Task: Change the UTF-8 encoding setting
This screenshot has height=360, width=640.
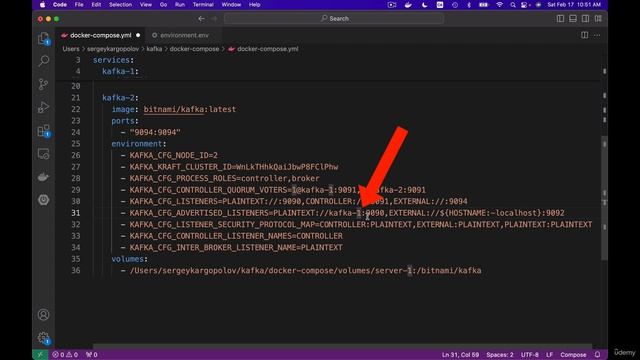Action: (x=529, y=355)
